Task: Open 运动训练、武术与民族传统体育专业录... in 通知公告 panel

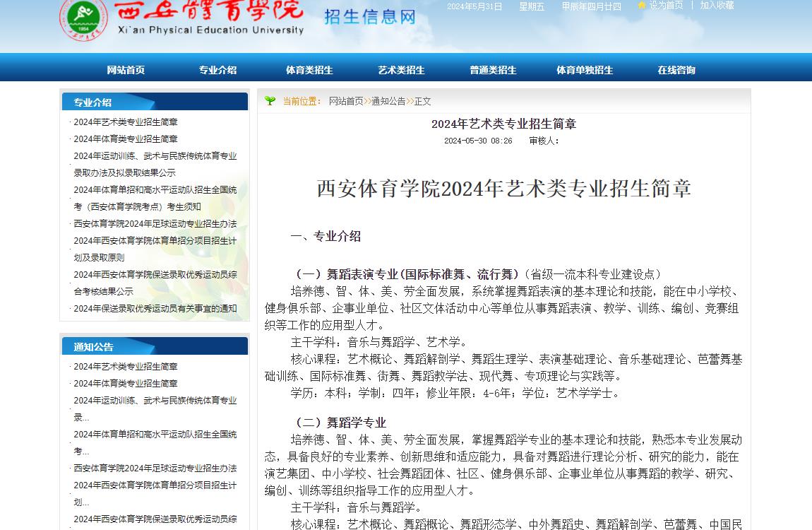Action: coord(155,408)
